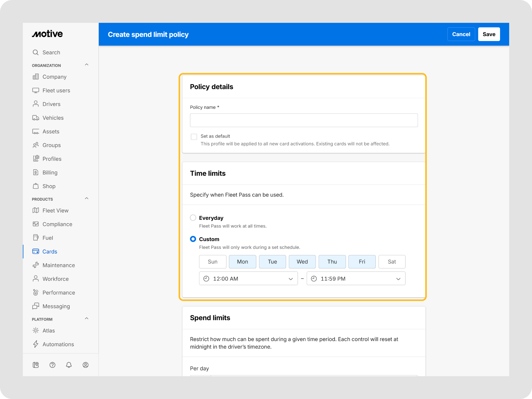Select the Custom radio option
Viewport: 532px width, 399px height.
tap(193, 239)
